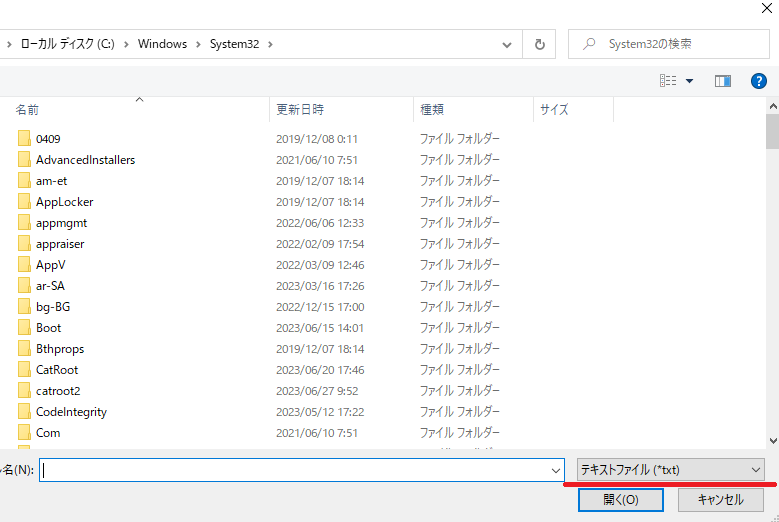Select the folder name AdvancedInstallers
Image resolution: width=779 pixels, height=522 pixels.
[85, 160]
